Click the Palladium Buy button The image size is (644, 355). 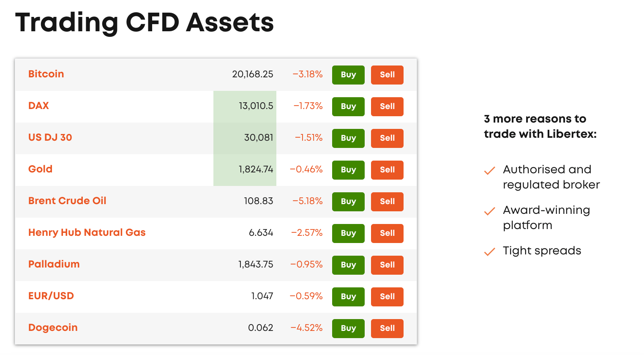(348, 265)
